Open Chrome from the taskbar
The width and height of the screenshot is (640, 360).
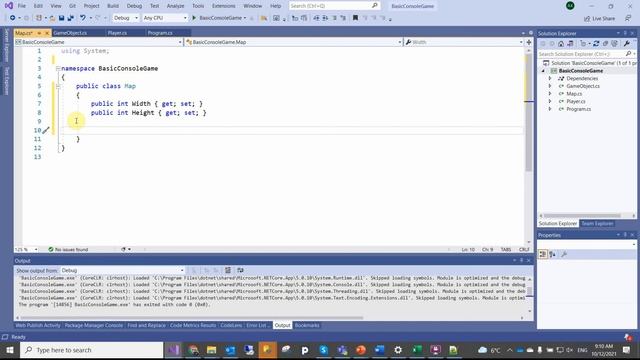click(193, 350)
